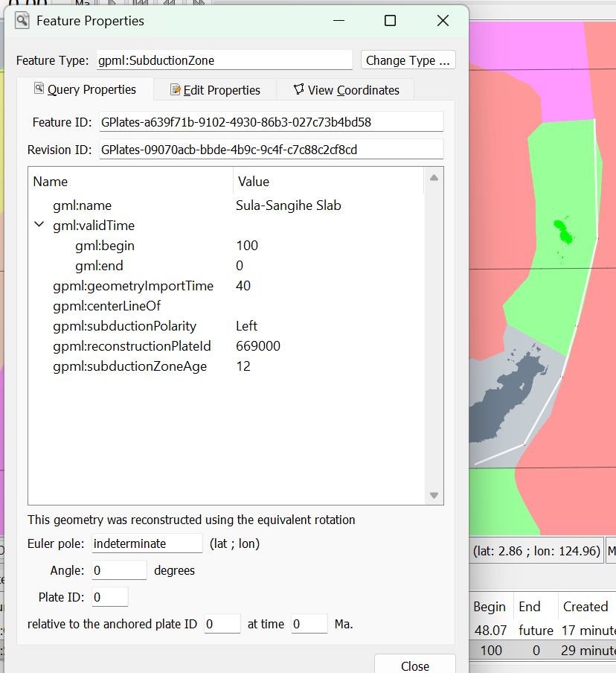Image resolution: width=616 pixels, height=673 pixels.
Task: Click scroll down arrow in properties list
Action: (434, 496)
